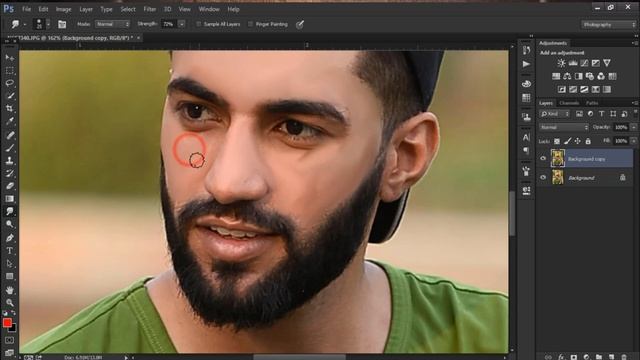
Task: Open the Fill slider arrow
Action: click(633, 141)
